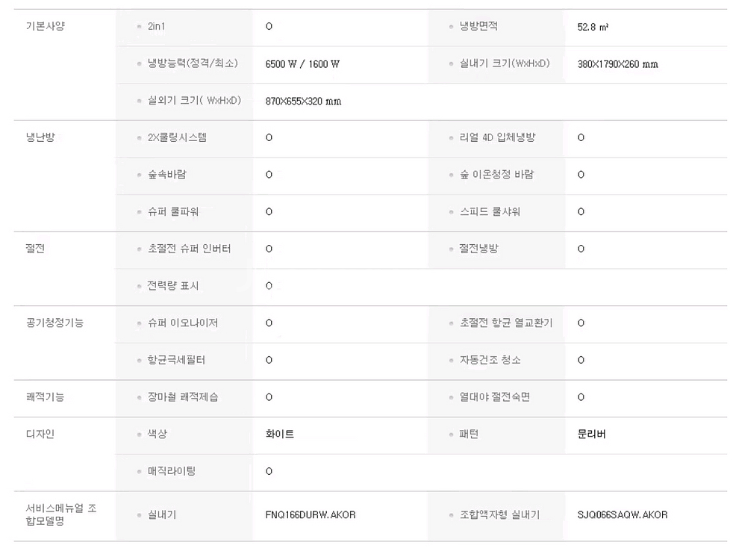
Task: Click the SJQ066SAQW.AKOR model name
Action: [623, 514]
